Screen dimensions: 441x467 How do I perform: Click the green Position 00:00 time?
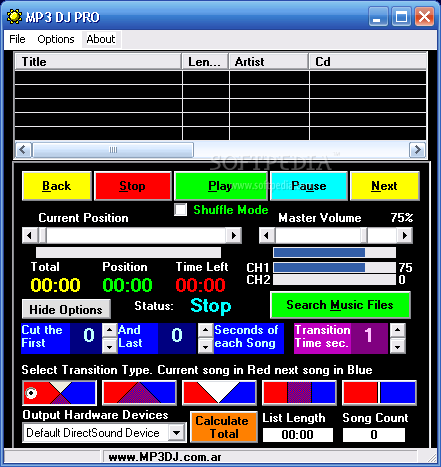[127, 285]
